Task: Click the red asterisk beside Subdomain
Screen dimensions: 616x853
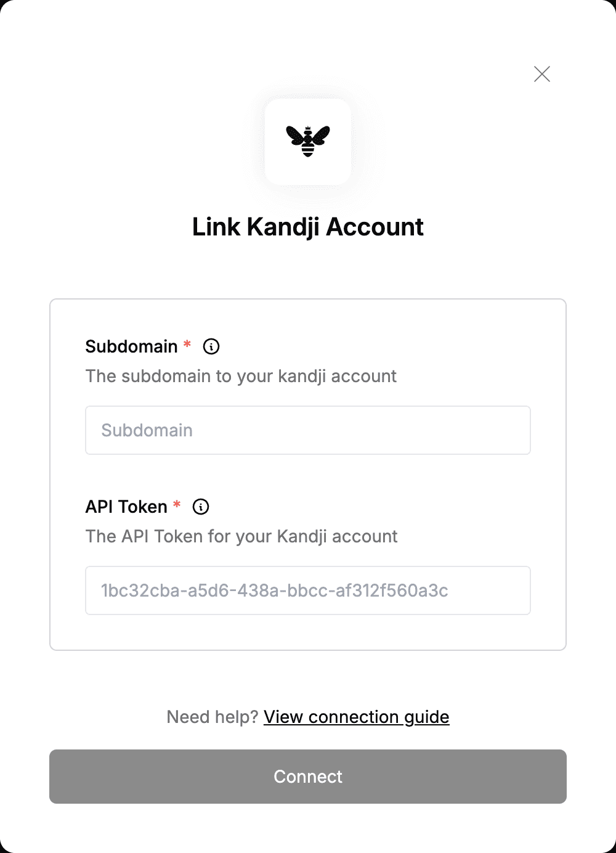Action: coord(187,345)
